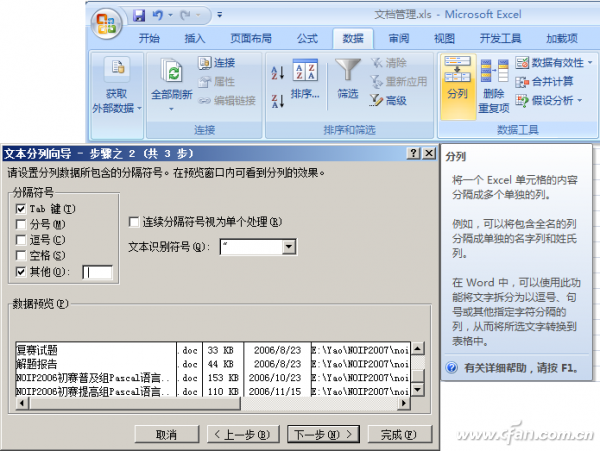
Task: Open the 文本识别符号 dropdown
Action: coord(289,247)
